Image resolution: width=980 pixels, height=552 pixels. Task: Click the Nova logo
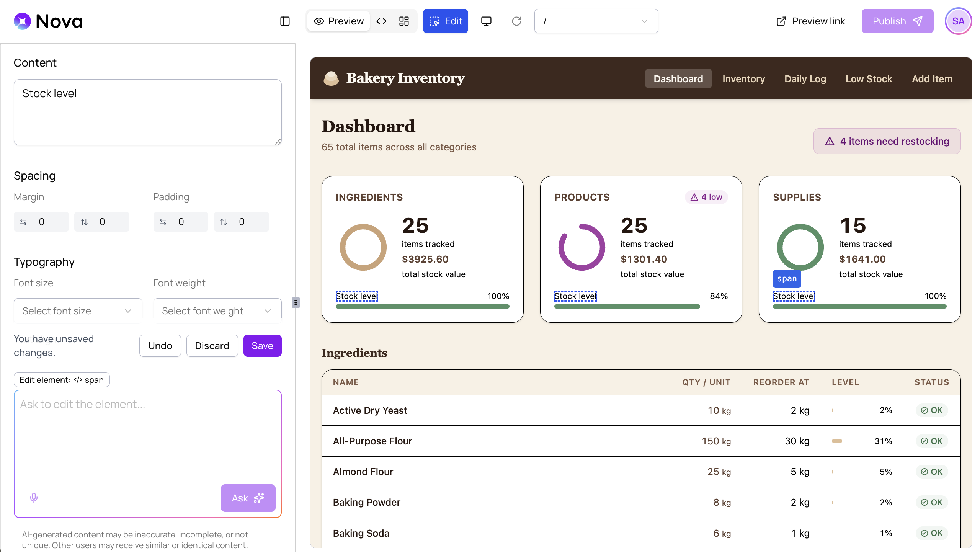[48, 21]
